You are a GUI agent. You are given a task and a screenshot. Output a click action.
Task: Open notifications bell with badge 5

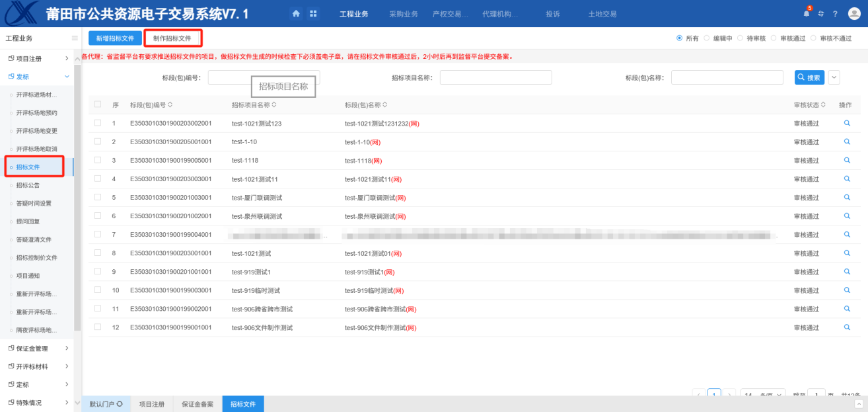coord(807,14)
